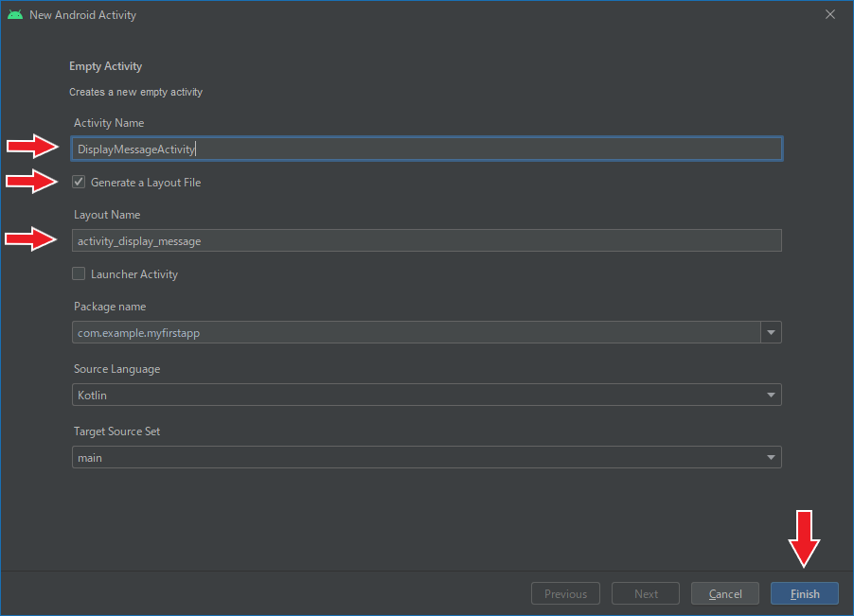This screenshot has height=616, width=854.
Task: Select Kotlin in the Source Language box
Action: tap(379, 395)
